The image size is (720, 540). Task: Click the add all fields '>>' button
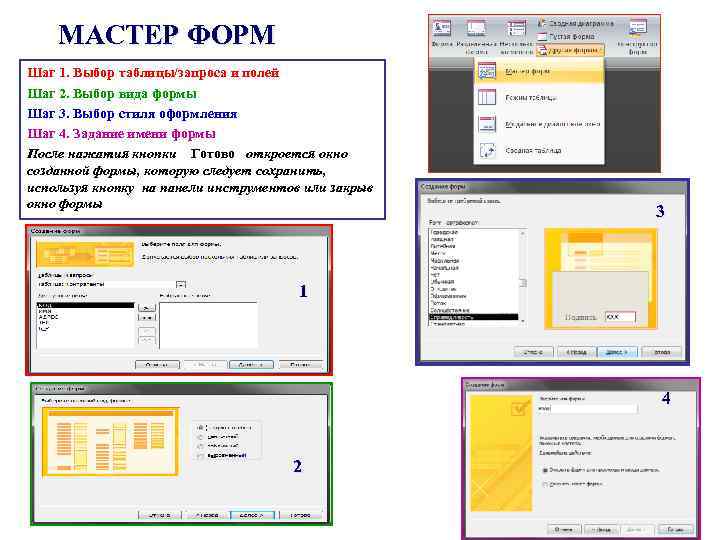pos(147,318)
